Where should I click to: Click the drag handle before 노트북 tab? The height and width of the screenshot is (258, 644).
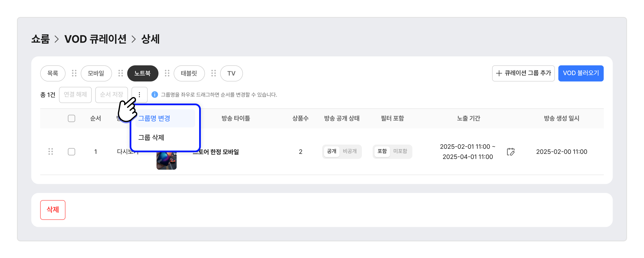(x=121, y=73)
